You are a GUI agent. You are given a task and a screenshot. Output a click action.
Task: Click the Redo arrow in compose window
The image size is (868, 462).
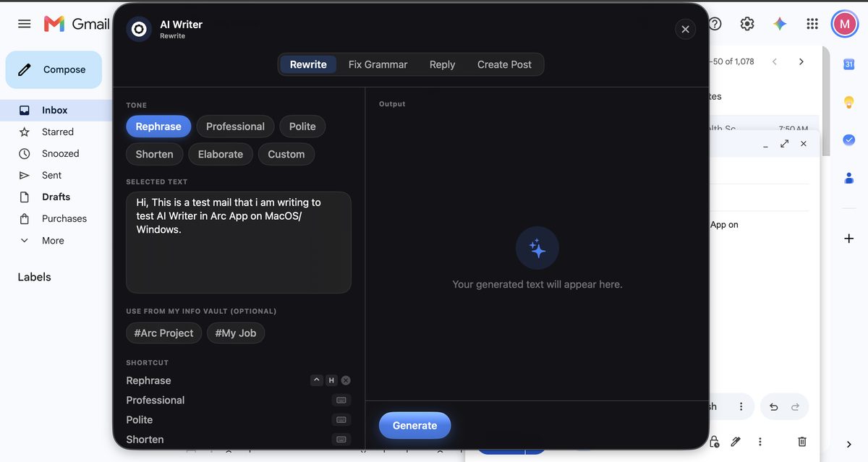point(796,407)
